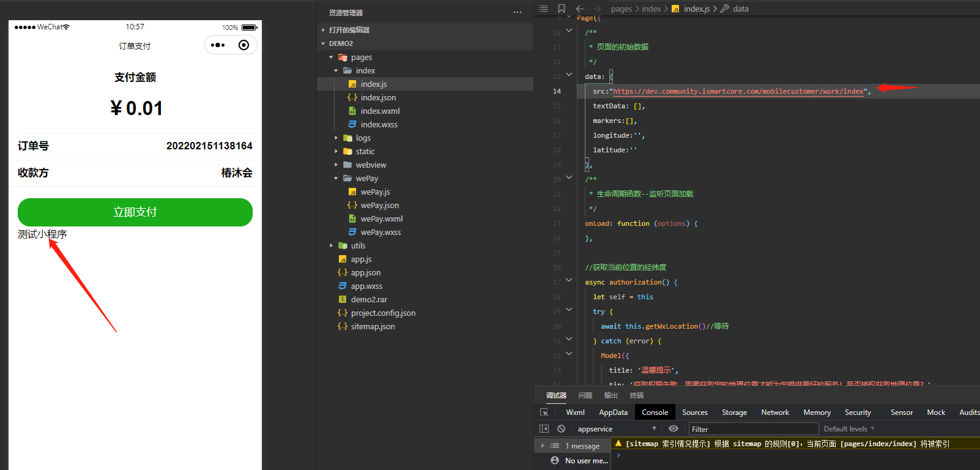Viewport: 980px width, 470px height.
Task: Switch to the 输出 tab
Action: (x=611, y=395)
